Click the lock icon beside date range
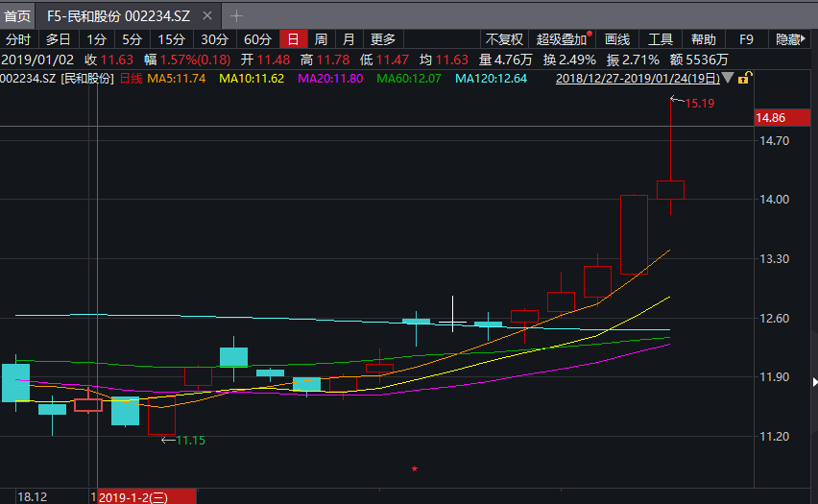 point(745,79)
